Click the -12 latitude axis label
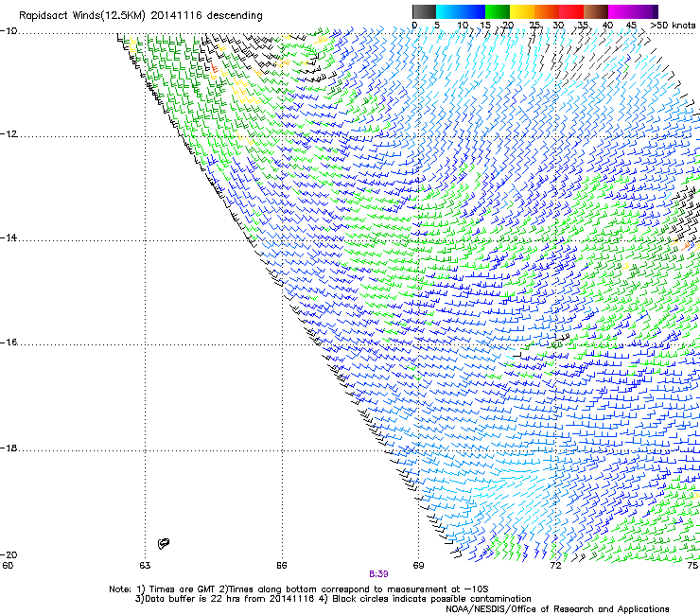 pyautogui.click(x=9, y=134)
